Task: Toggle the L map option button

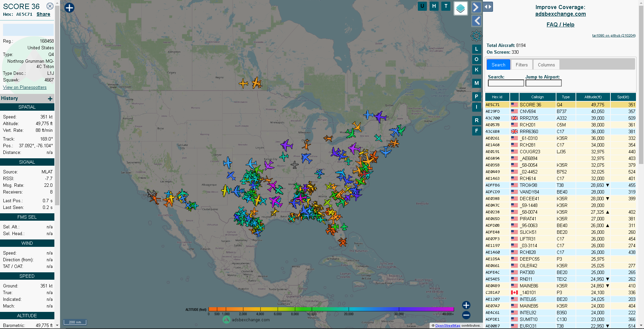Action: click(x=477, y=49)
